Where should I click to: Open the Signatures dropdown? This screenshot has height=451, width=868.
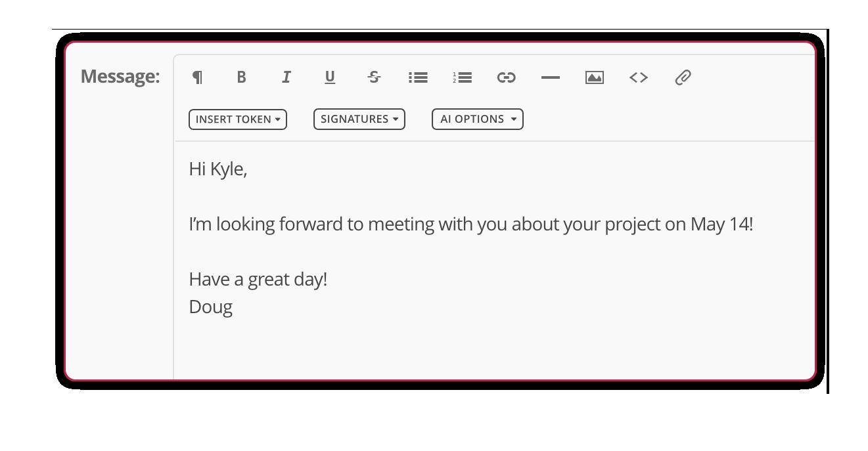pos(359,119)
